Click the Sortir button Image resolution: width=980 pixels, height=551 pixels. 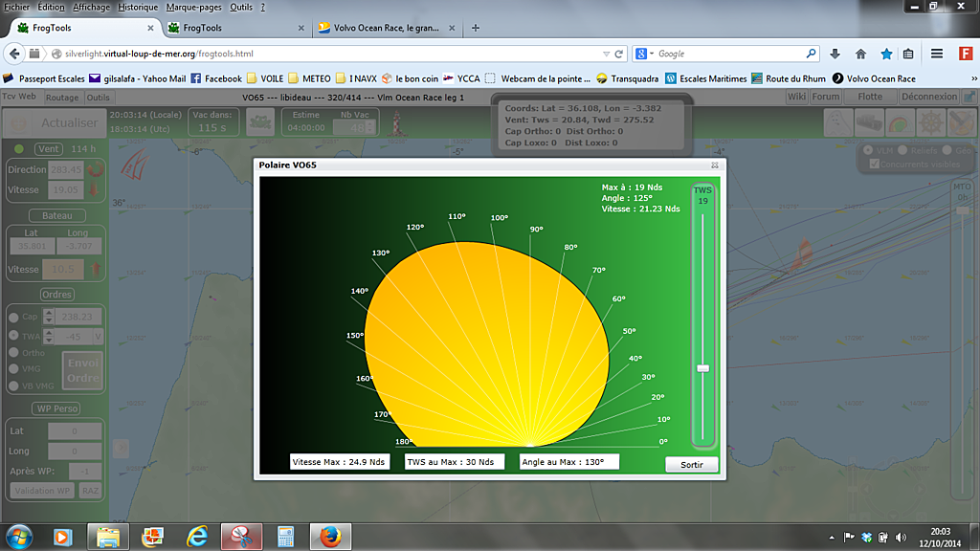pyautogui.click(x=691, y=464)
